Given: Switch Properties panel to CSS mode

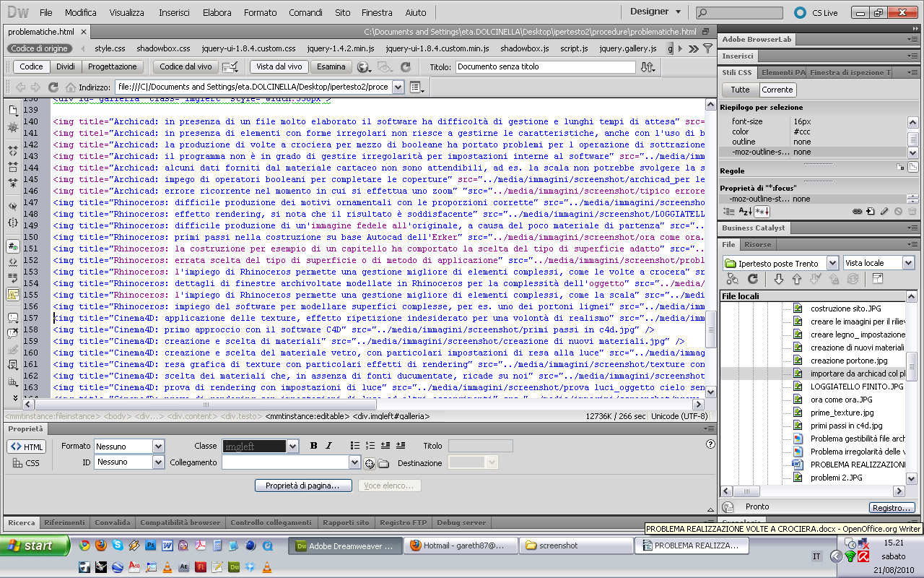Looking at the screenshot, I should (x=27, y=463).
